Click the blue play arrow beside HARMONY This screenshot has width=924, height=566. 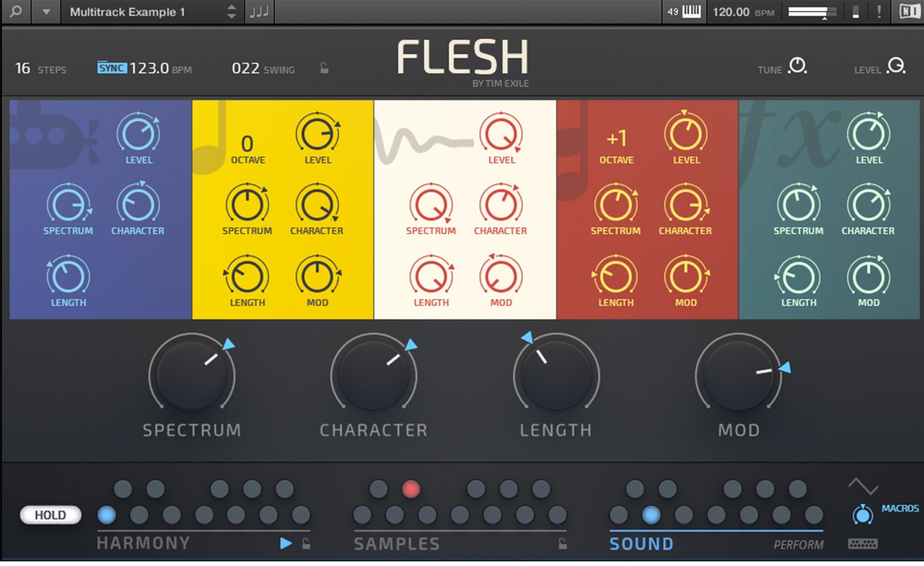coord(286,544)
